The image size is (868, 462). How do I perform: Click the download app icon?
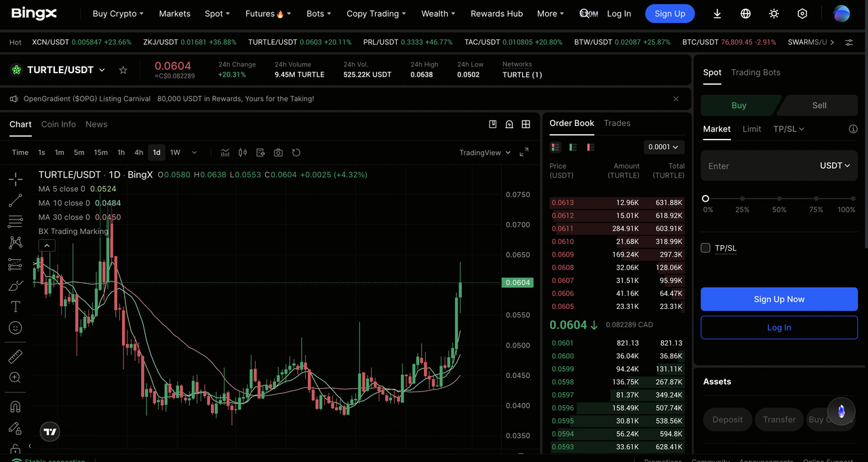point(717,14)
